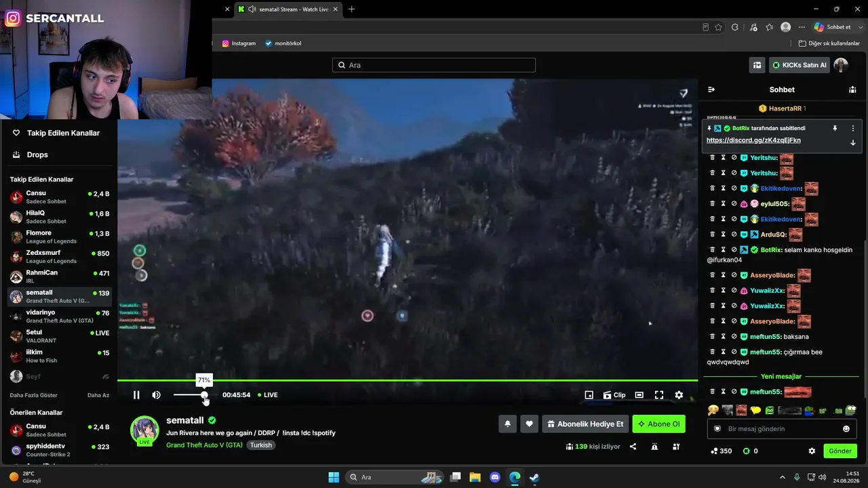Switch the video to fullscreen
868x488 pixels.
pos(658,395)
